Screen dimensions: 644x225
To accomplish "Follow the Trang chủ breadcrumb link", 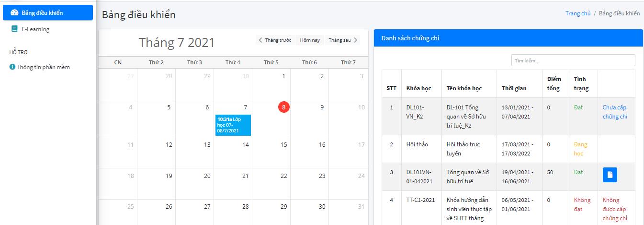I will point(578,13).
